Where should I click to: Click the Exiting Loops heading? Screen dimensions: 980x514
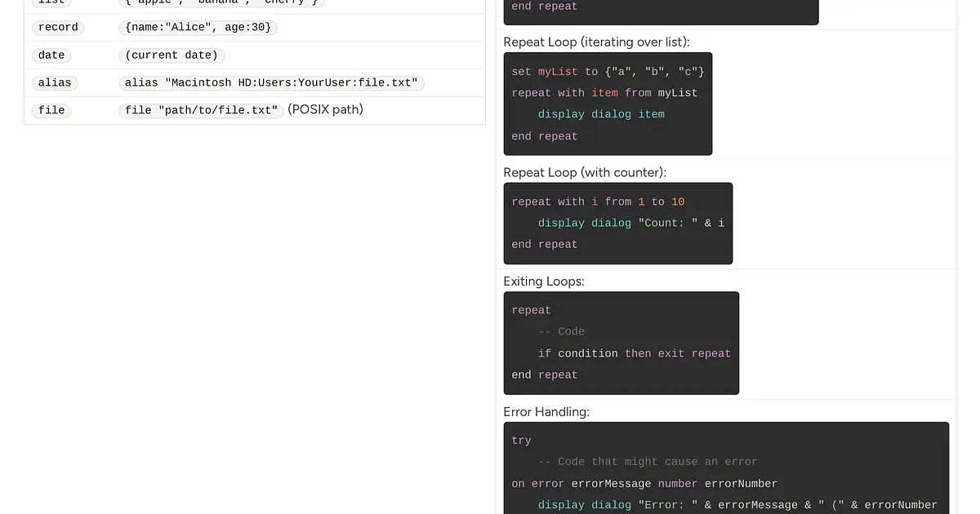pyautogui.click(x=544, y=281)
